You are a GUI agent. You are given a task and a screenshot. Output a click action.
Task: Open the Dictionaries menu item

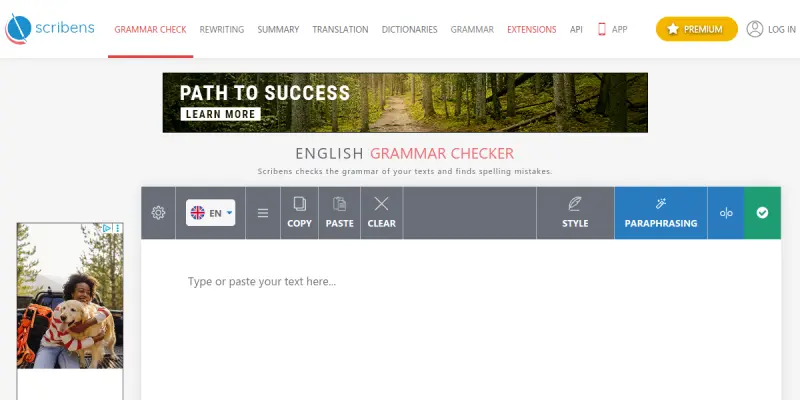409,30
